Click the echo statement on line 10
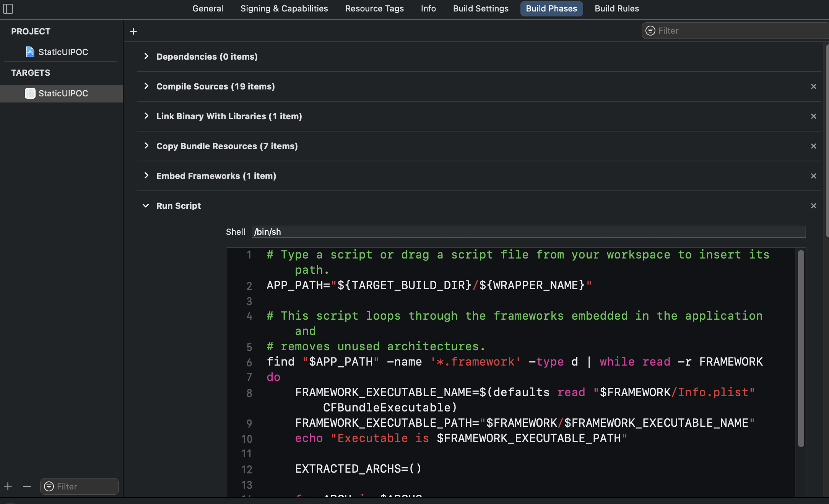 coord(461,438)
